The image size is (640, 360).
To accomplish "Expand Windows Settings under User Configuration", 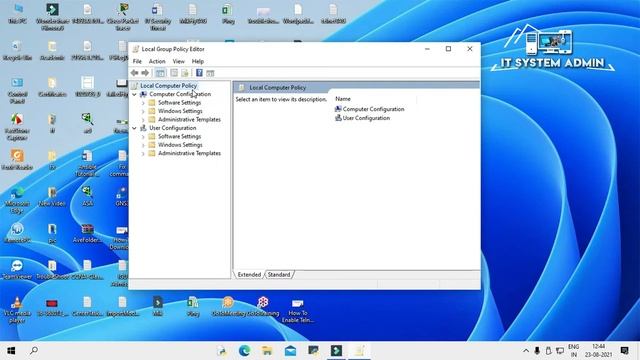I will click(x=143, y=145).
